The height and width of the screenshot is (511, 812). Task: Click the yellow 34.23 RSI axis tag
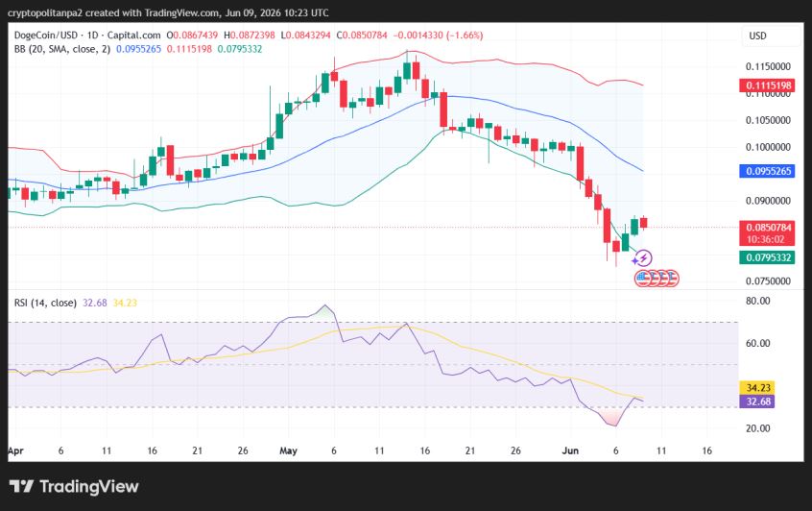[758, 388]
